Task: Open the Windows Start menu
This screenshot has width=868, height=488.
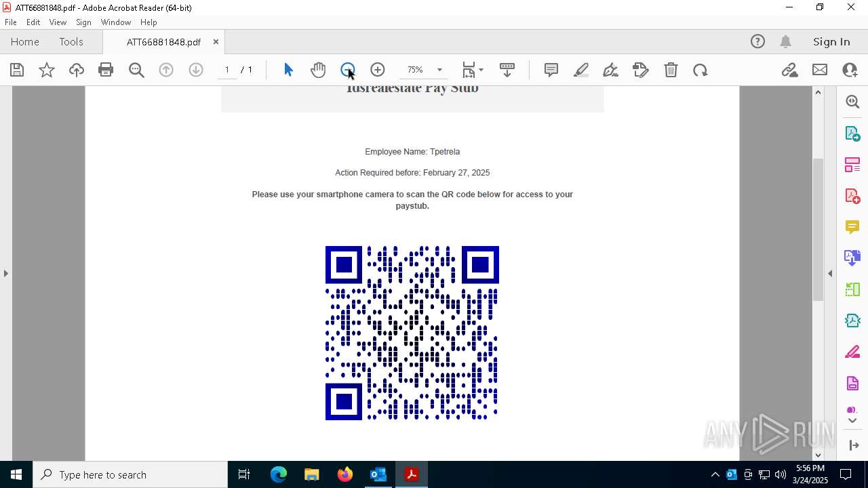Action: 16,474
